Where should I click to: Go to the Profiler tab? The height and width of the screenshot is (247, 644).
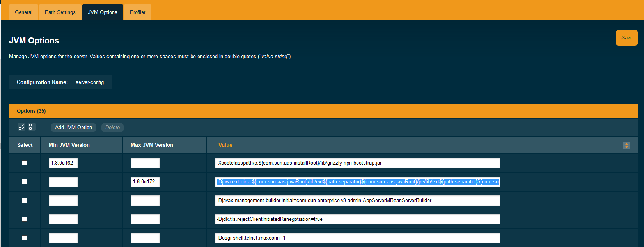pyautogui.click(x=138, y=12)
